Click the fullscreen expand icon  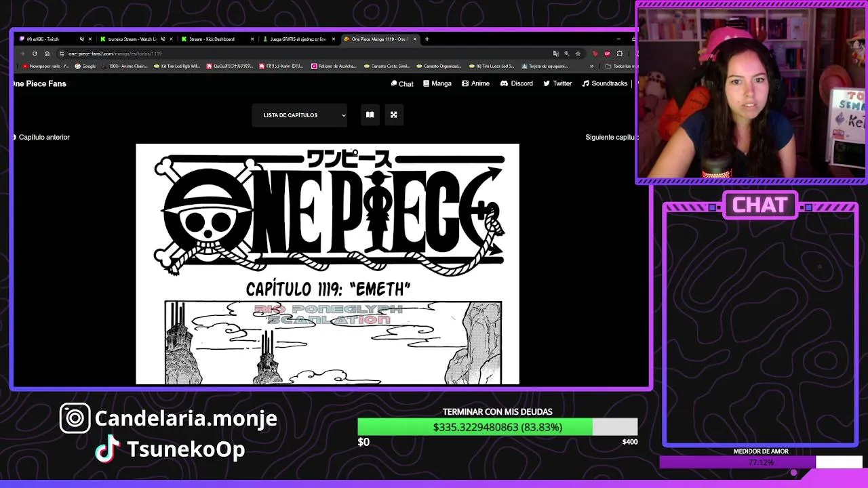point(393,115)
